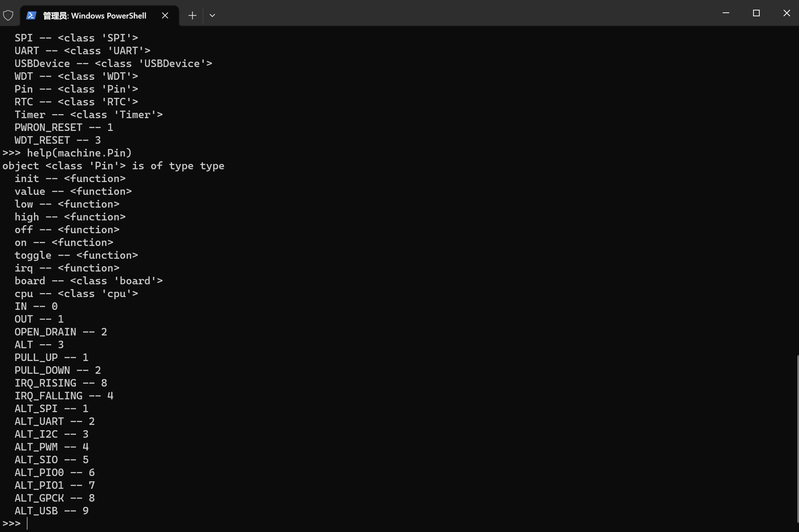
Task: Close the terminal window
Action: tap(786, 13)
